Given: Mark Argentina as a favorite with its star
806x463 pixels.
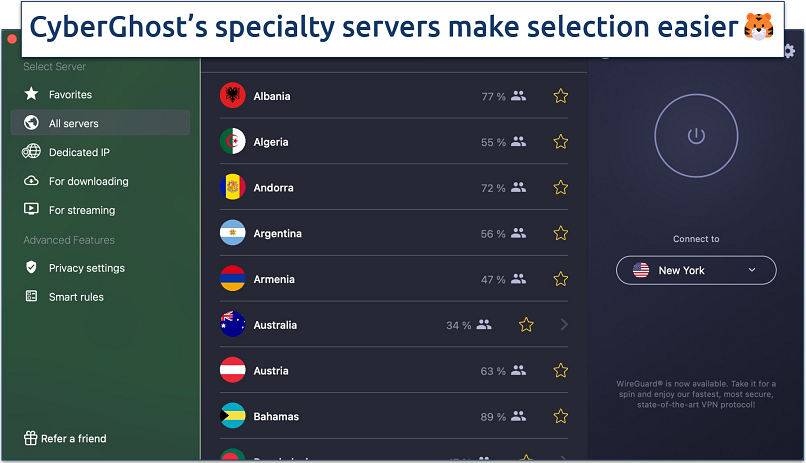Looking at the screenshot, I should tap(561, 233).
